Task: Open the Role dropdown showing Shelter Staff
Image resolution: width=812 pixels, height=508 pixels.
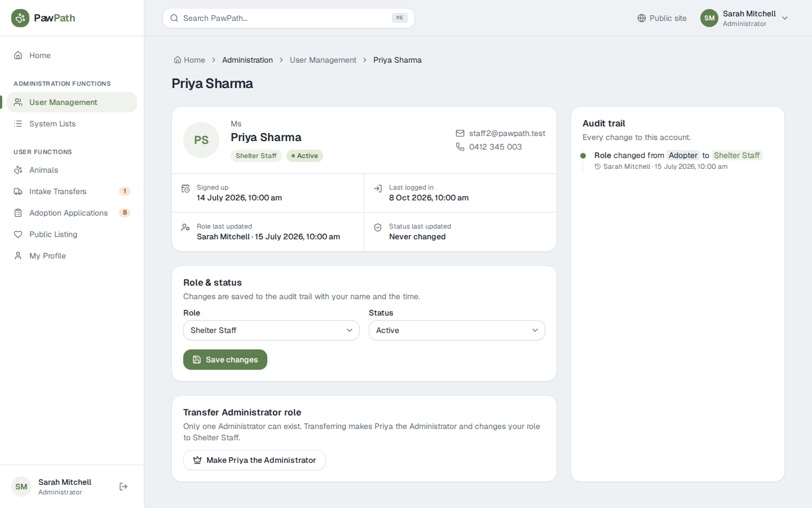Action: click(271, 330)
